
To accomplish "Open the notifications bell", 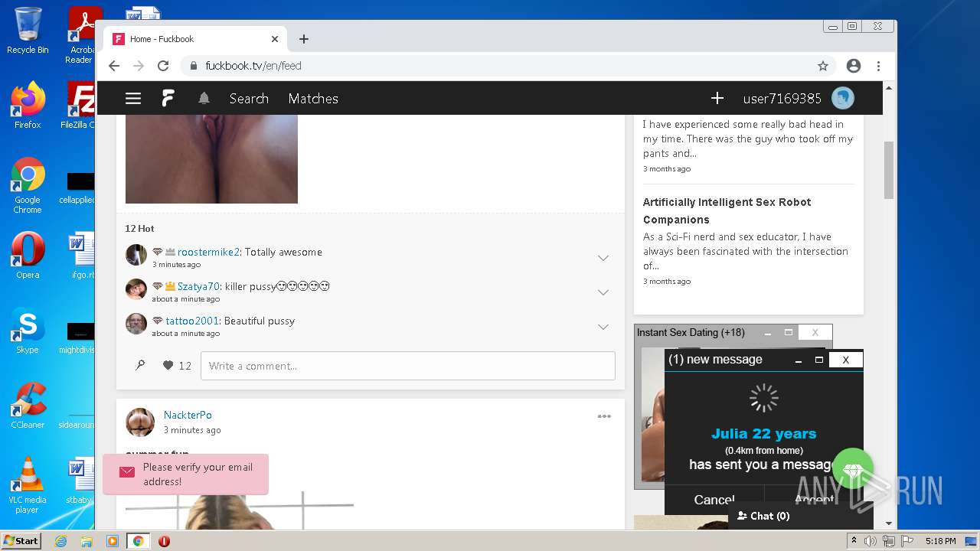I will 204,99.
